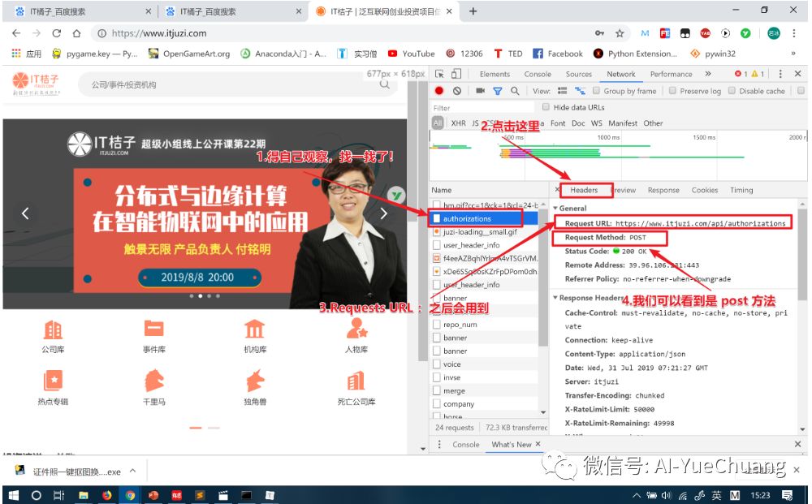812x504 pixels.
Task: Enable the Preserve log checkbox
Action: coord(672,91)
